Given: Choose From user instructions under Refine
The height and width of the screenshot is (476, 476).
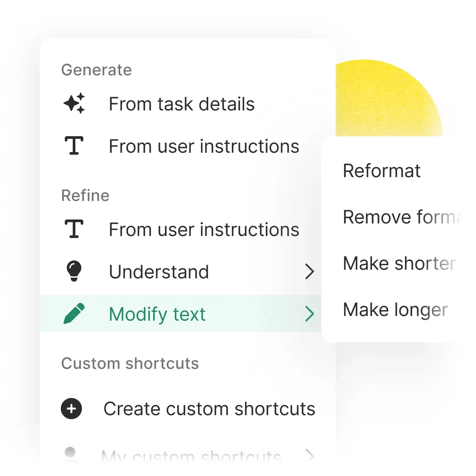Looking at the screenshot, I should point(204,230).
